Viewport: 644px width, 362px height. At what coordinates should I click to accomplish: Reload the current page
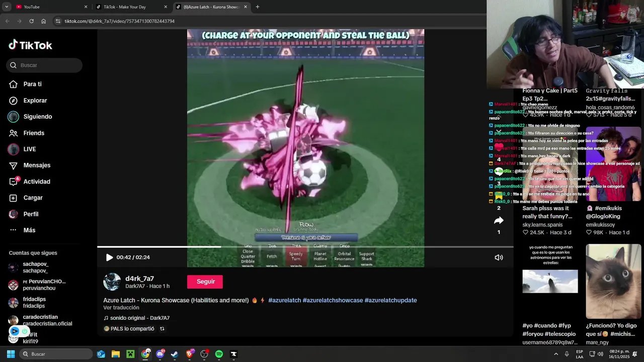click(31, 21)
